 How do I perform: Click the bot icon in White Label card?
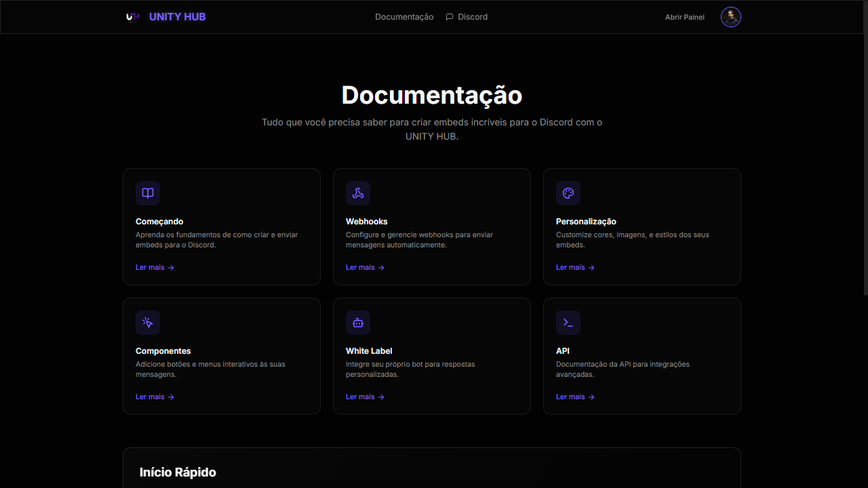pyautogui.click(x=358, y=323)
